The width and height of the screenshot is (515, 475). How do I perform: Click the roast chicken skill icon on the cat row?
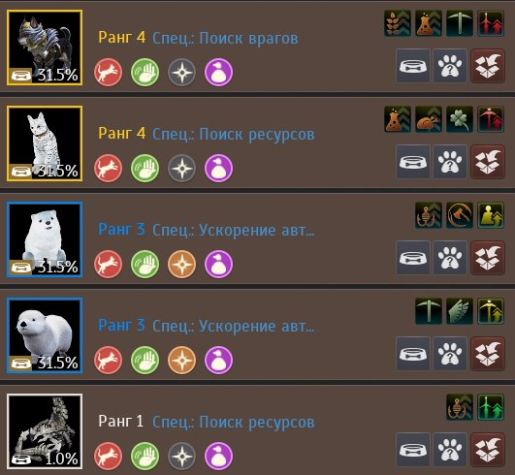(429, 119)
